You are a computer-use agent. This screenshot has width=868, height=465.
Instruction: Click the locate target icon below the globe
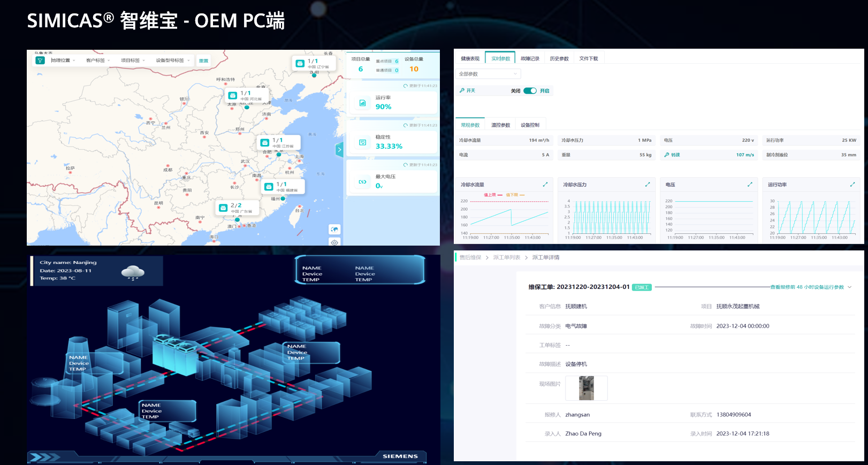[x=334, y=242]
